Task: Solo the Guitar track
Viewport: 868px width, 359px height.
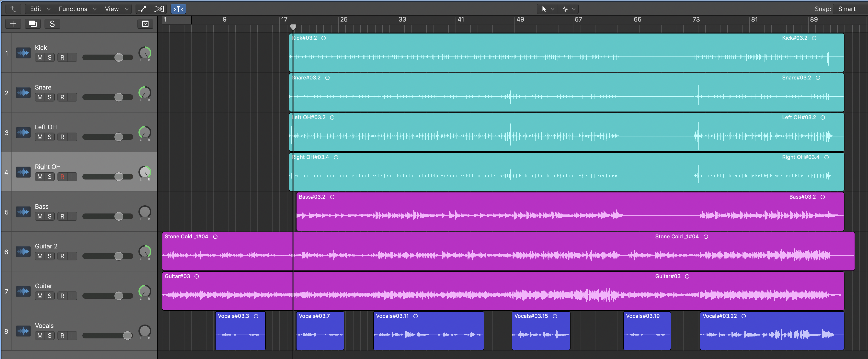Action: [50, 296]
